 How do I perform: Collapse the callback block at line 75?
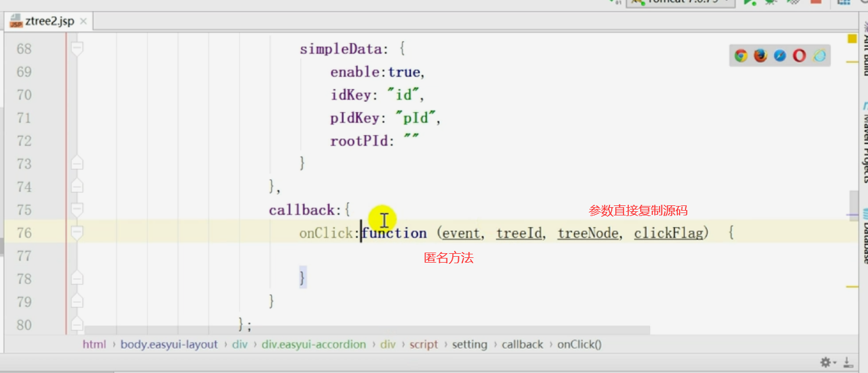[x=77, y=210]
